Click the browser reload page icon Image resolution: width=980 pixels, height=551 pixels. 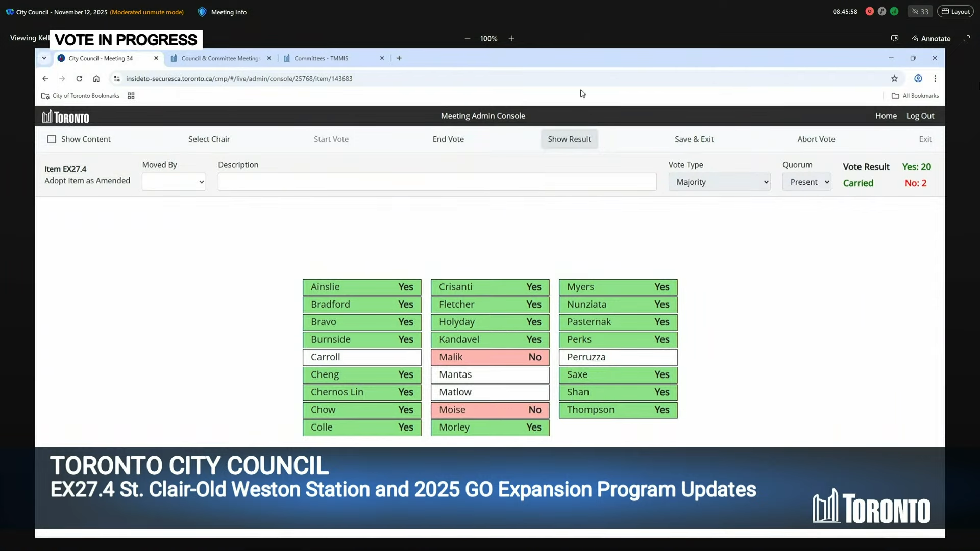79,79
